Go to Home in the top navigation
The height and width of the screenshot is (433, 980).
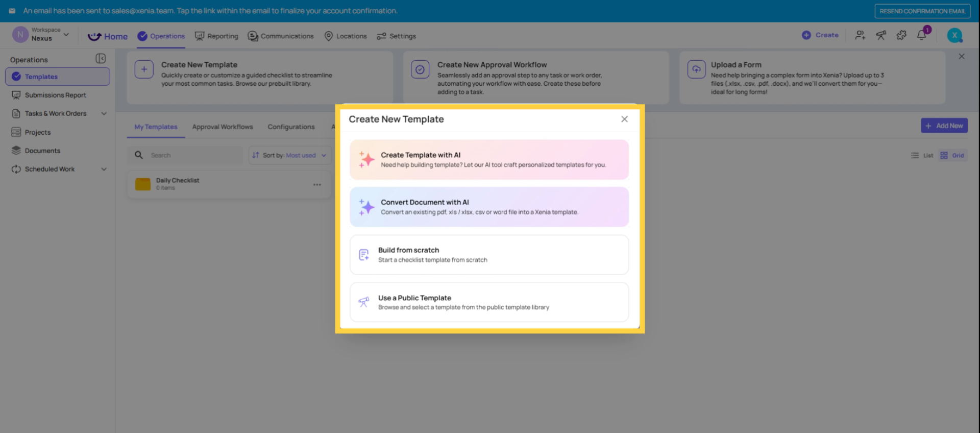pos(108,36)
